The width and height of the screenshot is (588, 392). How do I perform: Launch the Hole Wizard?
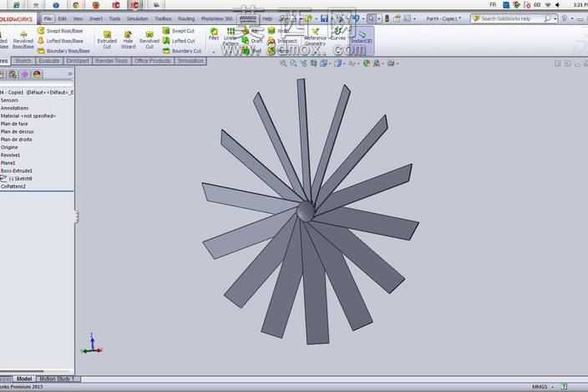129,39
